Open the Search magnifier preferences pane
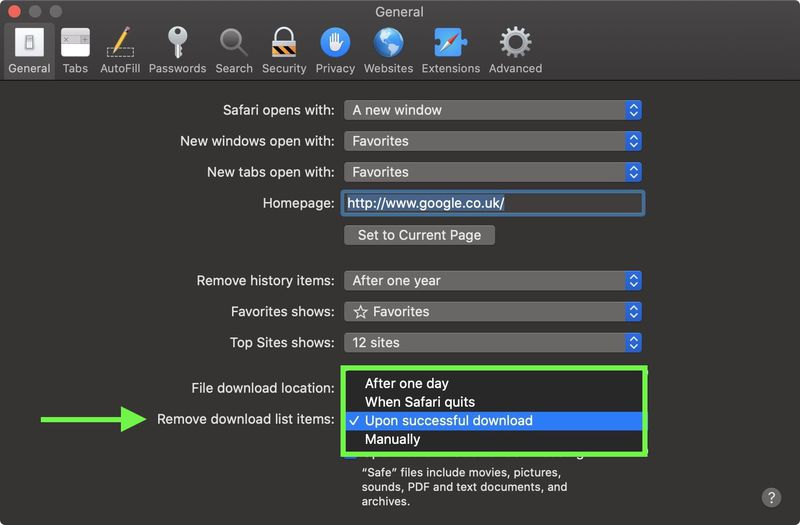Viewport: 800px width, 525px height. pos(234,51)
